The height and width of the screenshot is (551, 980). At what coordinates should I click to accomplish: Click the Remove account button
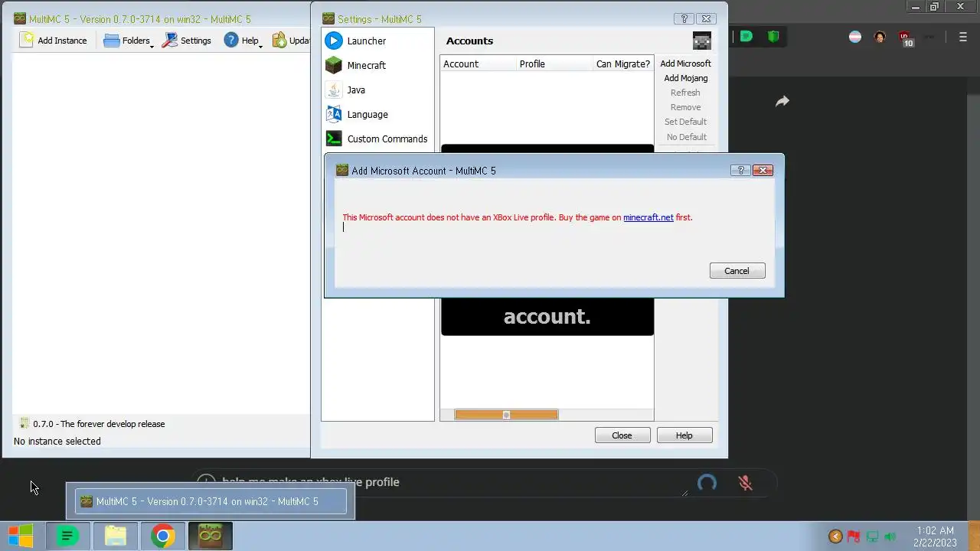pyautogui.click(x=685, y=107)
